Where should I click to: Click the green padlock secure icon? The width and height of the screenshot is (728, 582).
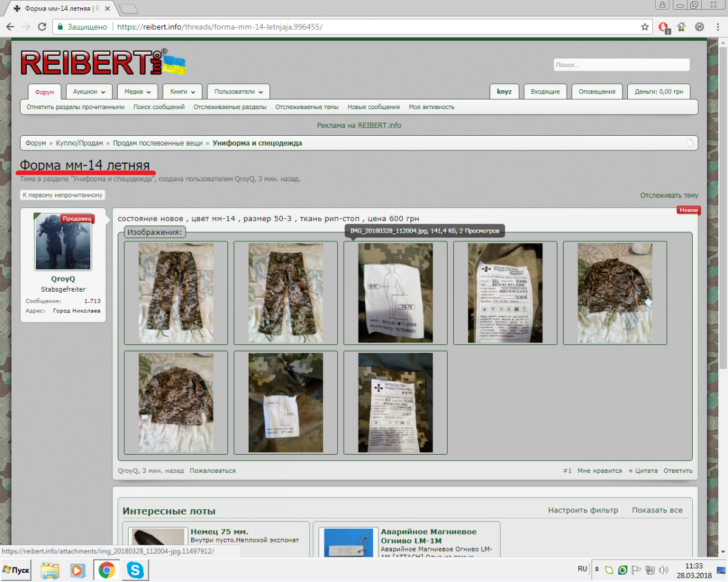click(59, 27)
